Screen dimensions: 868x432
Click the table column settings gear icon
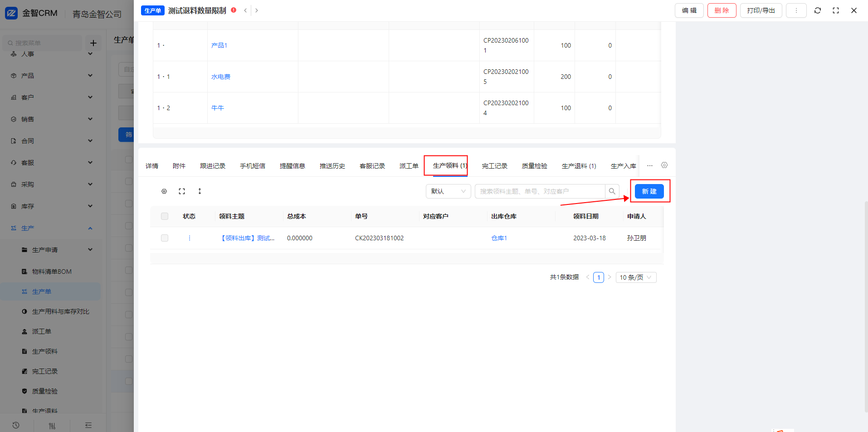tap(164, 191)
